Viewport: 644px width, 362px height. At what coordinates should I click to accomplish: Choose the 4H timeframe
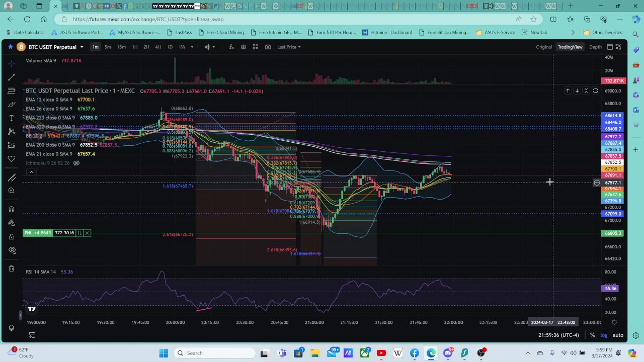158,47
